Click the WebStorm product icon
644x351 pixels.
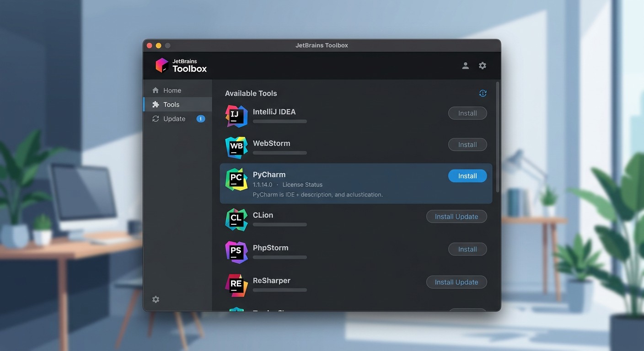click(236, 148)
